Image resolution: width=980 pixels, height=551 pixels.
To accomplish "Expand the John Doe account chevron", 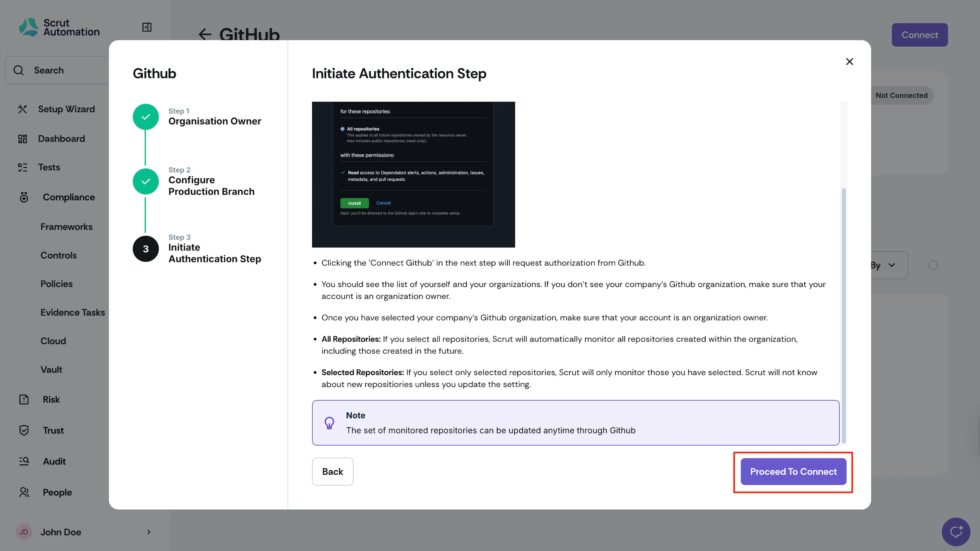I will point(149,532).
